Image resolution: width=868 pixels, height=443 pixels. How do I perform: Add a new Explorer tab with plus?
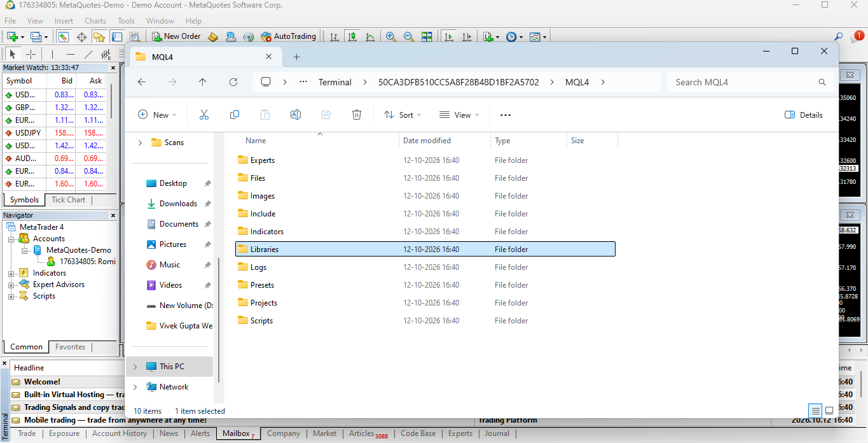[296, 57]
